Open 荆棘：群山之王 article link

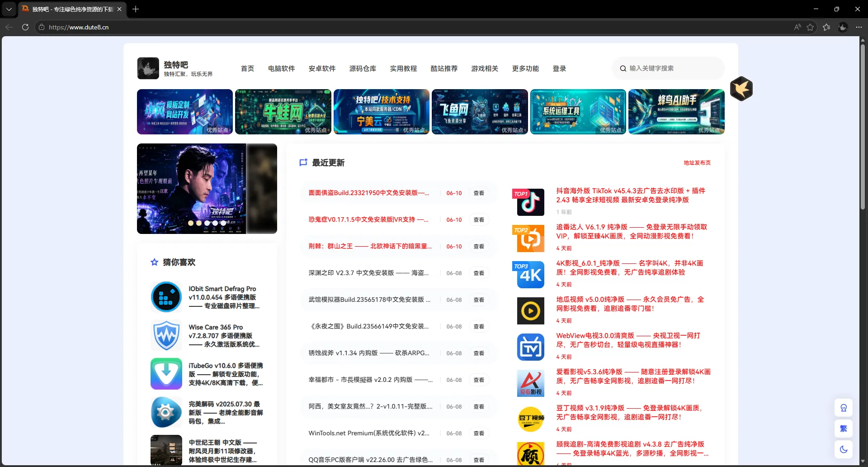370,246
